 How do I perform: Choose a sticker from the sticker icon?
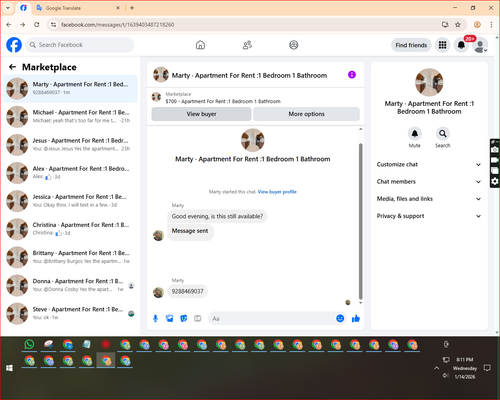184,319
